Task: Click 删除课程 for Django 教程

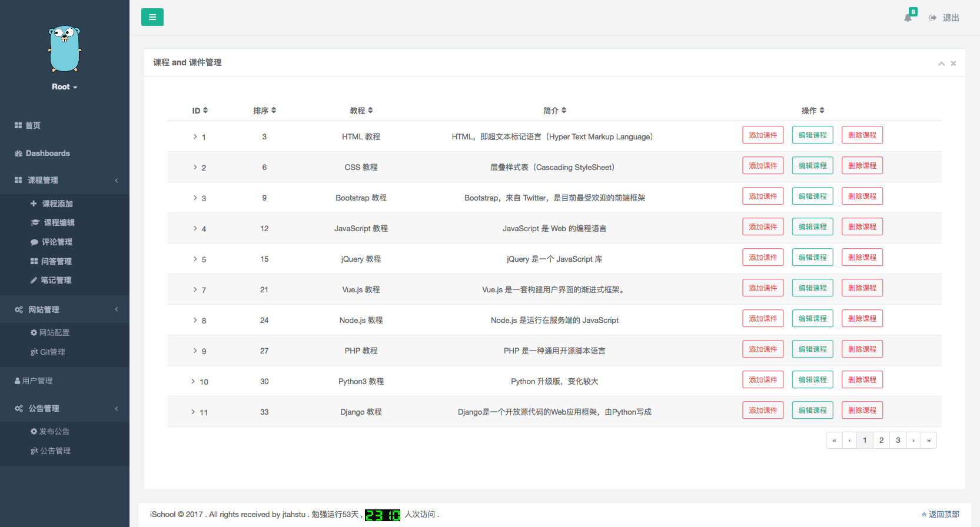Action: click(862, 411)
